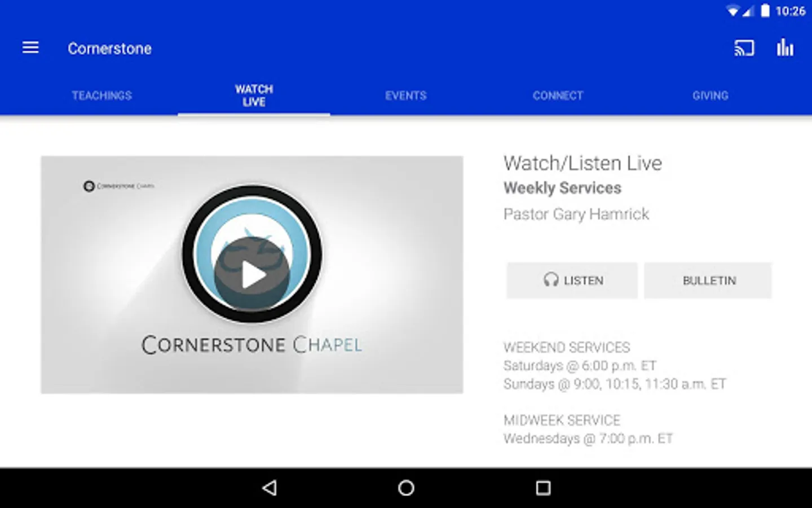Click the Listen button
Image resolution: width=812 pixels, height=508 pixels.
[x=572, y=281]
